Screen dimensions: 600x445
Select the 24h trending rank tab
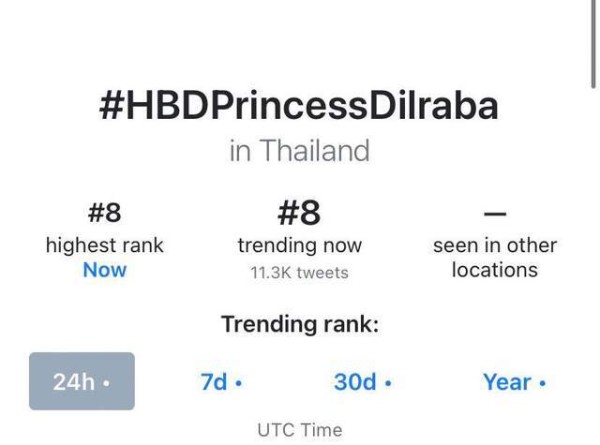pos(81,381)
